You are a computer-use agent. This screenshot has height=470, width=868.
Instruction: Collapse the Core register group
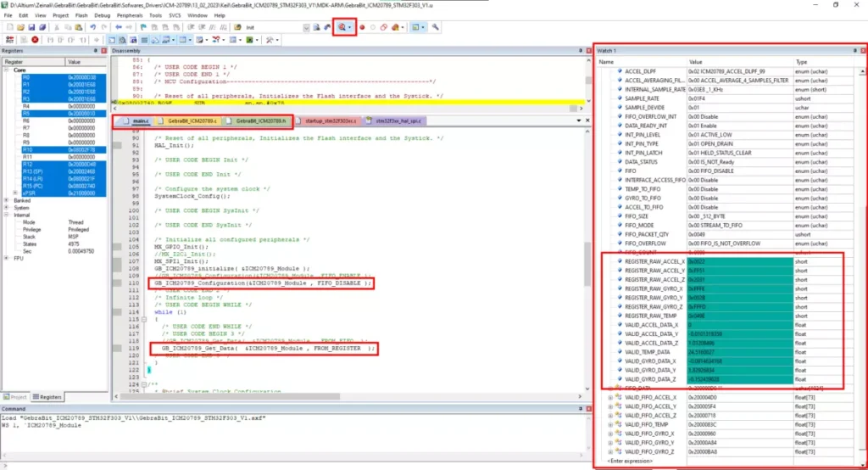coord(7,70)
